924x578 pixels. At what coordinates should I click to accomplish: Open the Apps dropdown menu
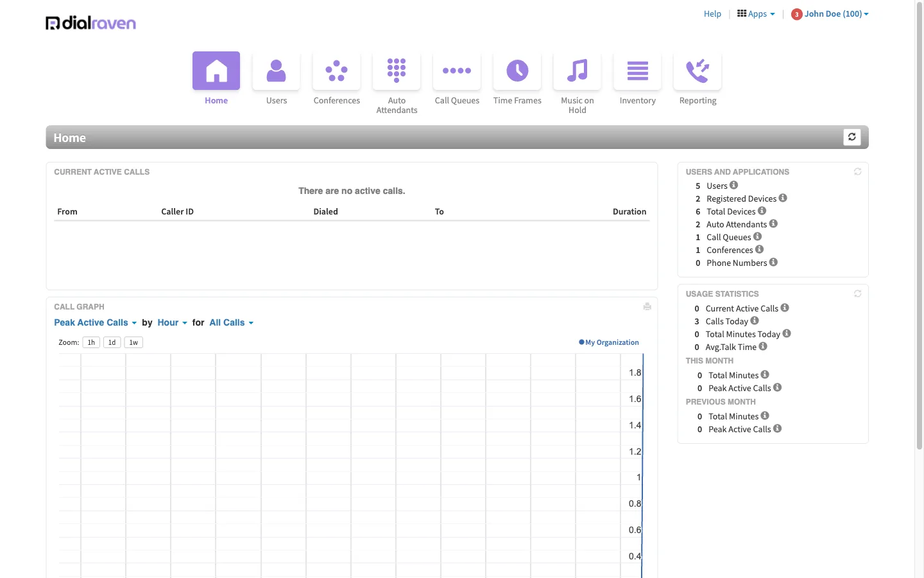click(x=756, y=13)
